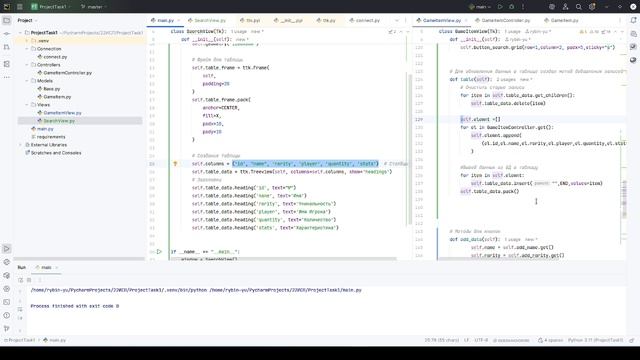Switch to the connect.py editor tab

pyautogui.click(x=364, y=20)
